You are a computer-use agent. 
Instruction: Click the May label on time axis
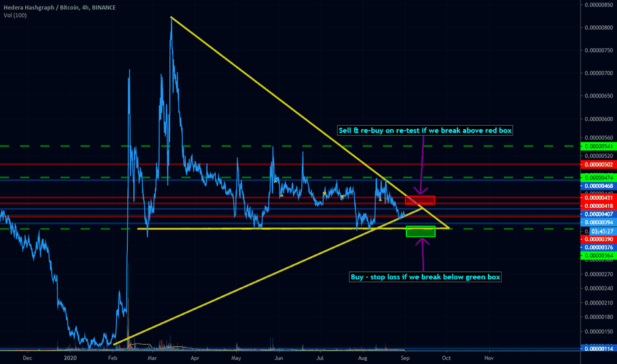pyautogui.click(x=236, y=358)
